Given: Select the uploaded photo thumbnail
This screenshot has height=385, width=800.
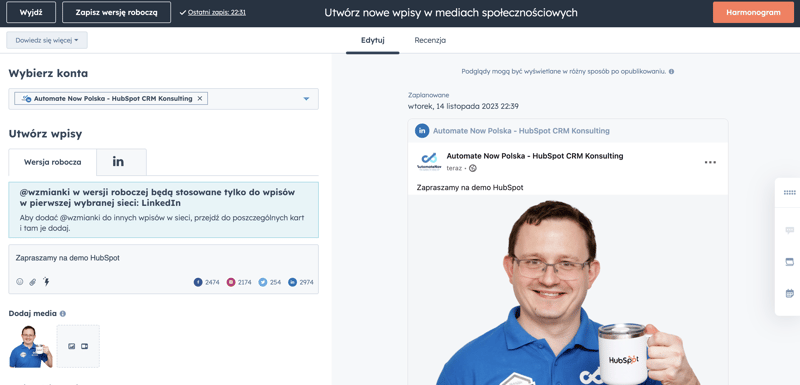Looking at the screenshot, I should 31,346.
